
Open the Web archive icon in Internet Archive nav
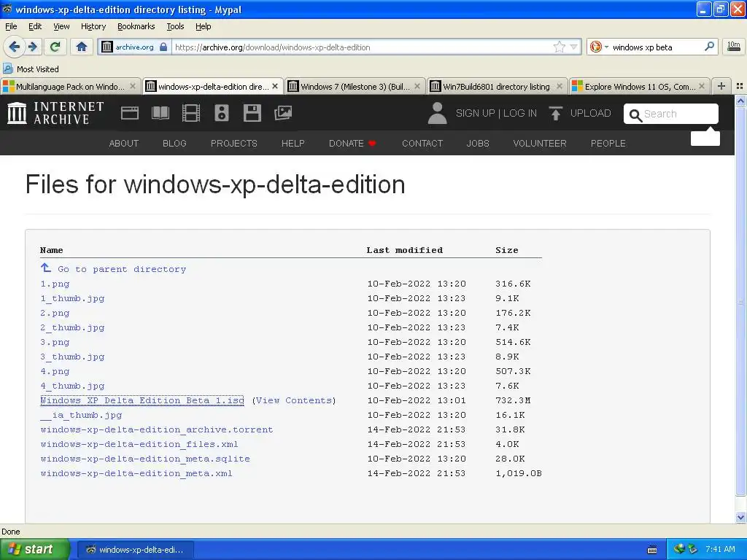[130, 113]
